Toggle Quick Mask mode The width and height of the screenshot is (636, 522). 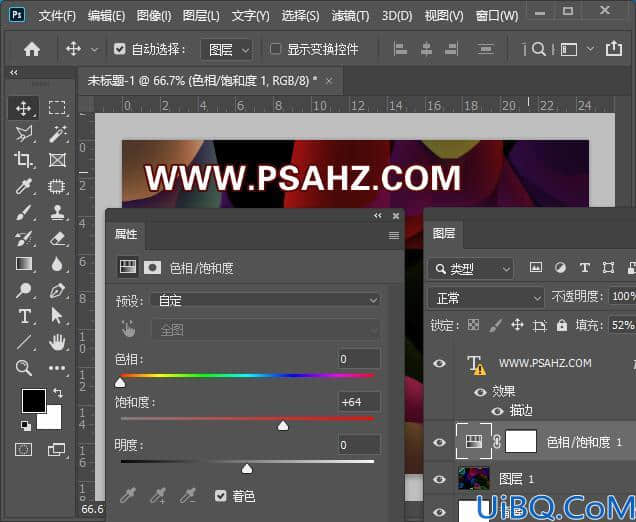pos(24,449)
